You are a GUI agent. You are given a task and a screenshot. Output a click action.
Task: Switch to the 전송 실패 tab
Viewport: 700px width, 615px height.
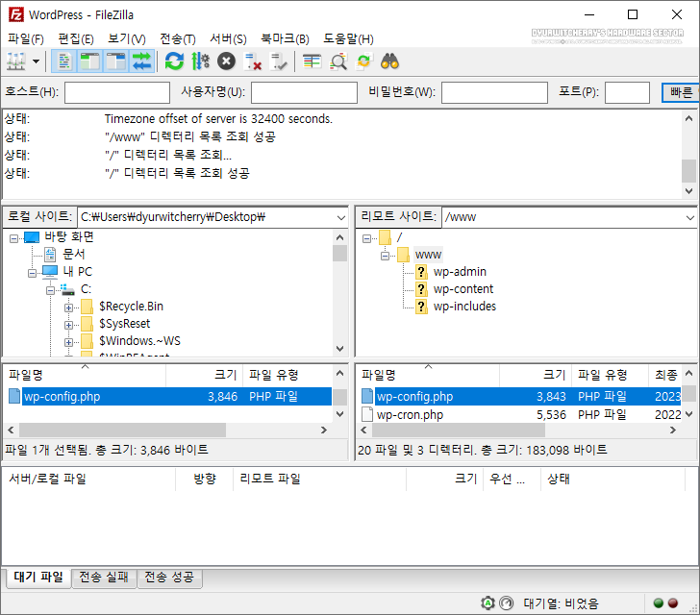(104, 578)
